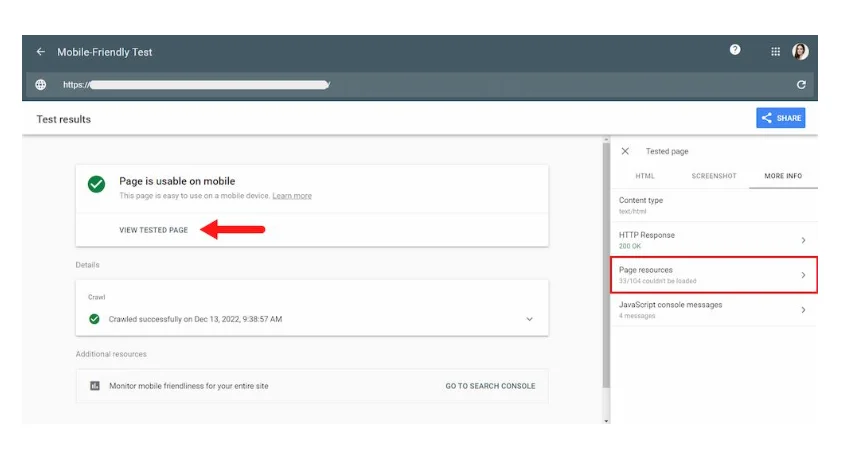Expand JavaScript console messages chevron
Screen dimensions: 863x460
[x=804, y=310]
